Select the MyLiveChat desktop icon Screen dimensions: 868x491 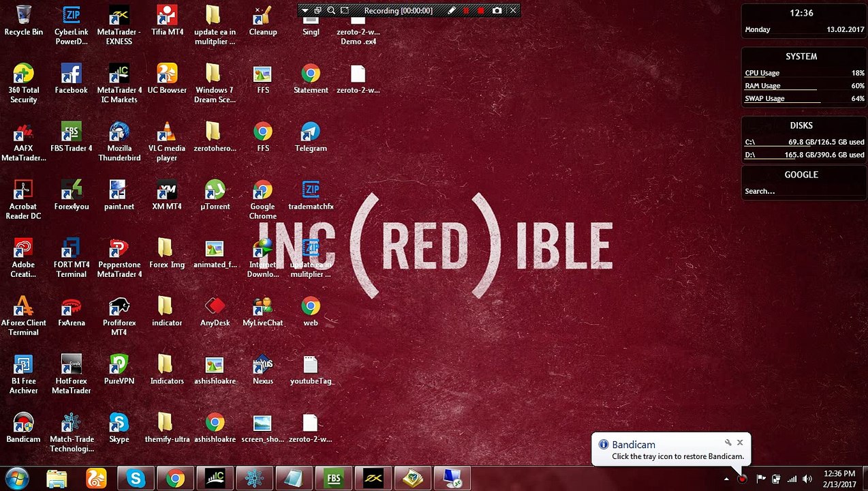[262, 312]
